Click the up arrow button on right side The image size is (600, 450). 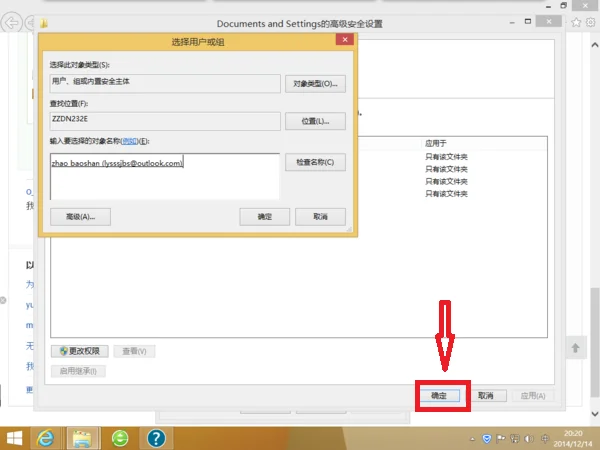[x=576, y=348]
